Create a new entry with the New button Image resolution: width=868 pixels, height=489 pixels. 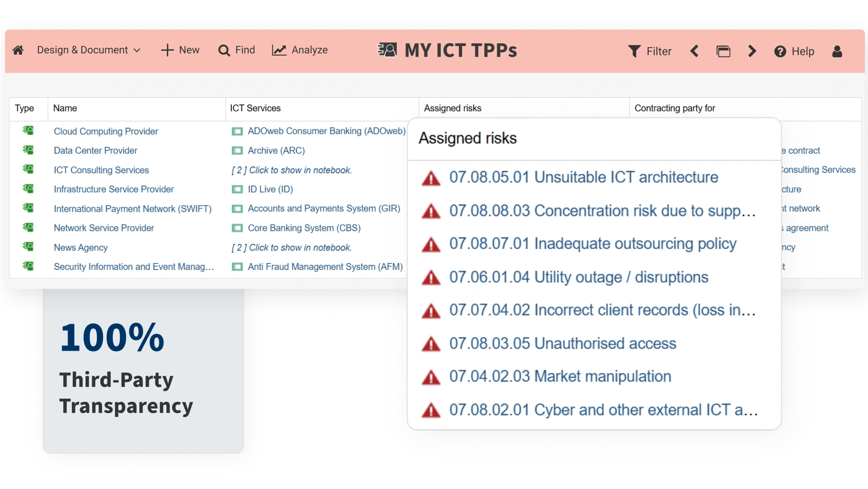tap(180, 50)
